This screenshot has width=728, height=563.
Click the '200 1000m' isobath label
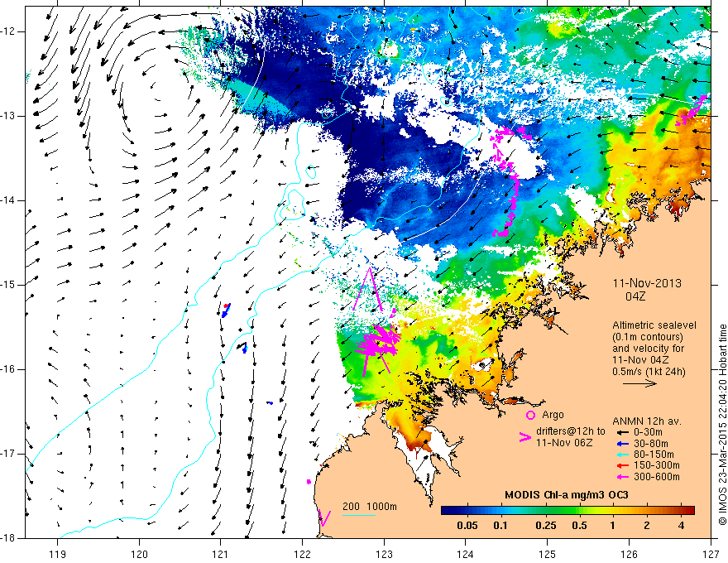(x=370, y=507)
